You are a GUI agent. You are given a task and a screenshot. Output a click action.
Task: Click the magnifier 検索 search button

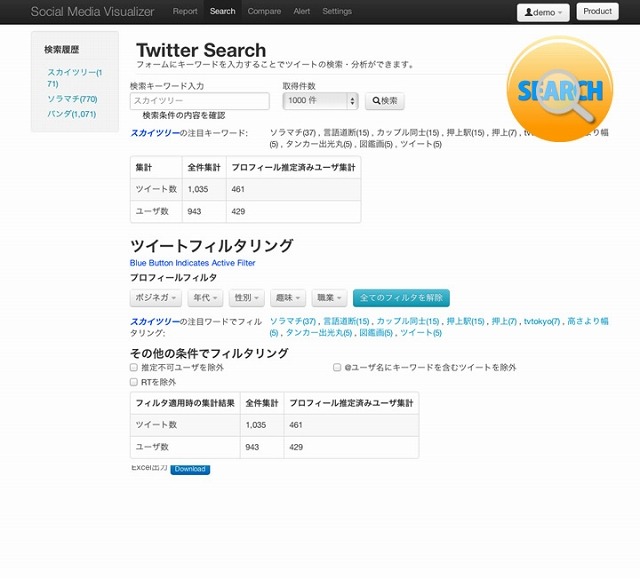point(385,101)
